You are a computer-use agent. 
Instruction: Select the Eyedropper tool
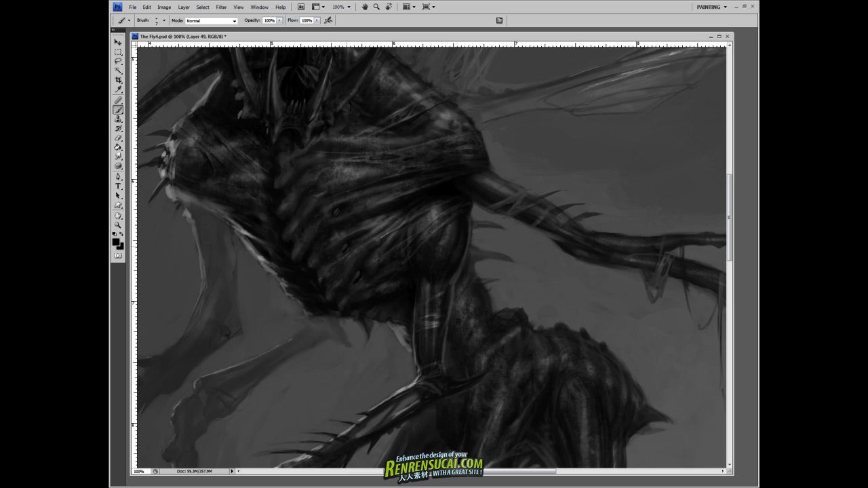coord(118,89)
